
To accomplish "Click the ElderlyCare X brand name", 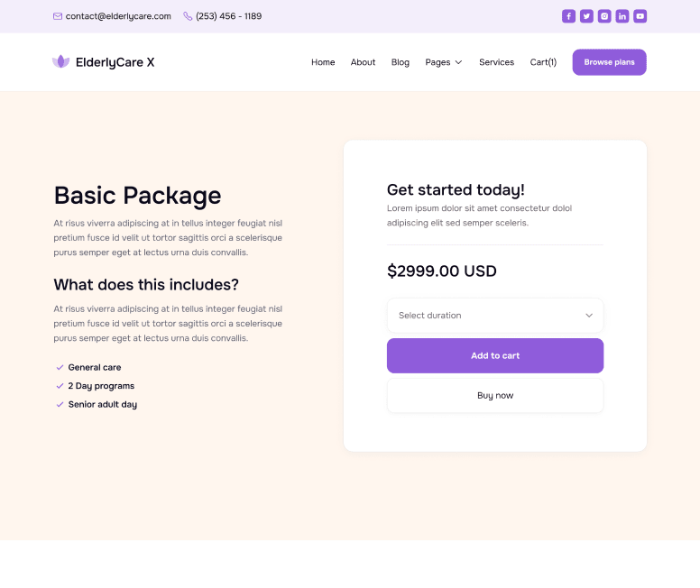I will tap(115, 62).
